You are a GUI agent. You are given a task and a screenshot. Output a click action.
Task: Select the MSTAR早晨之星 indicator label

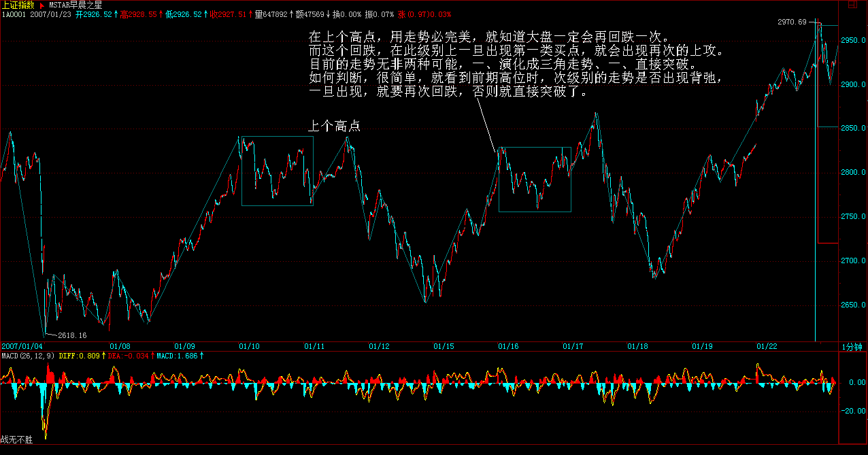76,5
